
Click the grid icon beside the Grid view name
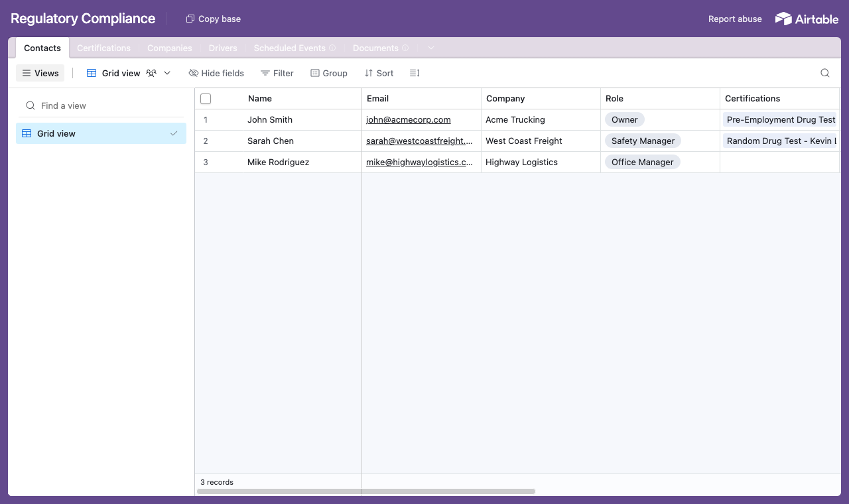[92, 73]
